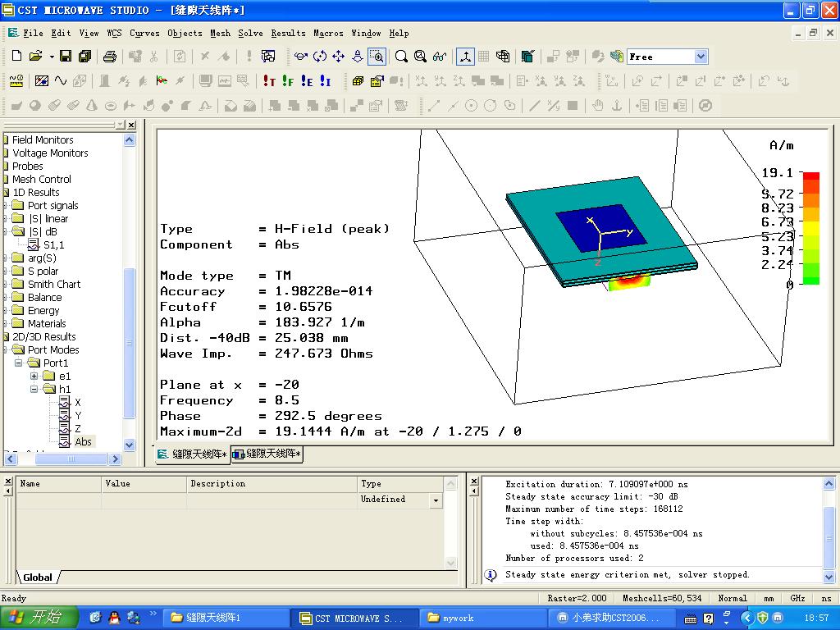This screenshot has width=840, height=630.
Task: Select the Pan view cross-arrows tool
Action: 339,57
